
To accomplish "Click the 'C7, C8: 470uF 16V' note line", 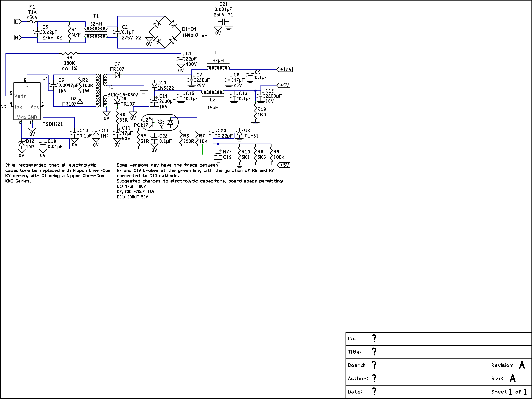I will [x=135, y=192].
